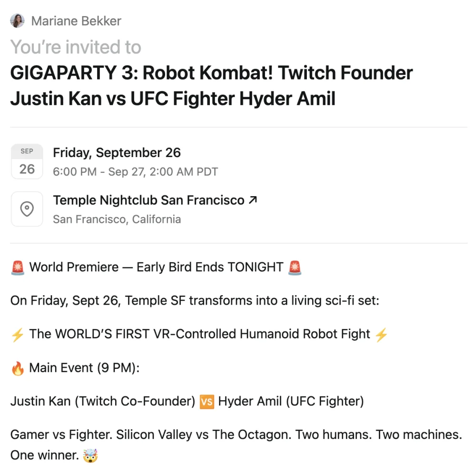
Task: Click the GIGAPARTY 3 event title heading
Action: pos(211,86)
